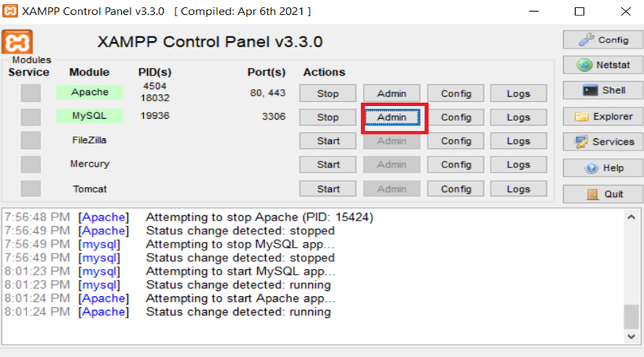Click the XAMPP orange logo

[17, 42]
